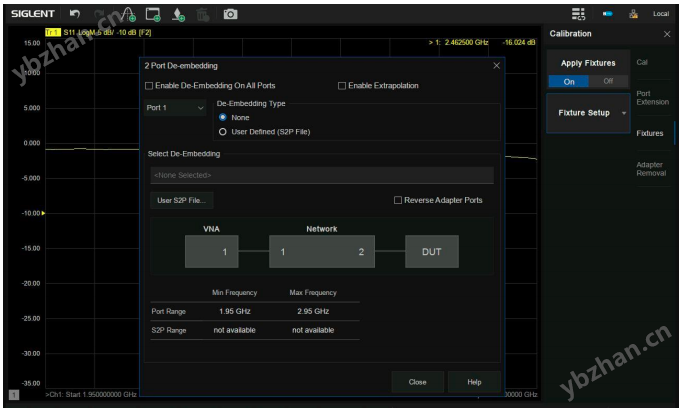Click the 2.95 GHz Port Range max value

[x=313, y=311]
